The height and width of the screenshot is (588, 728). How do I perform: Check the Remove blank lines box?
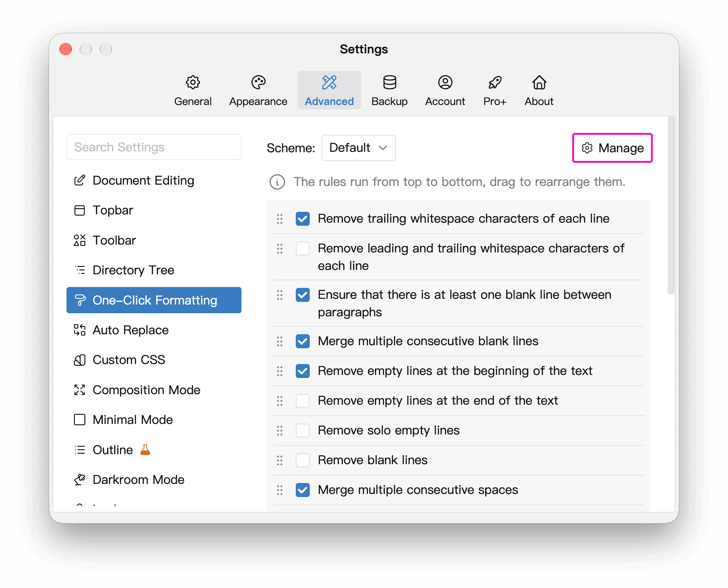click(x=303, y=460)
